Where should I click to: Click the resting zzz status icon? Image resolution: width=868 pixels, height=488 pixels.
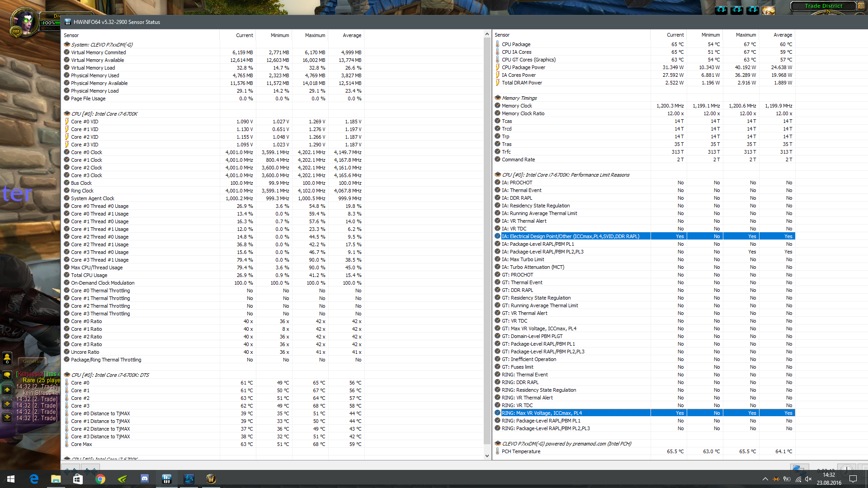pos(16,32)
